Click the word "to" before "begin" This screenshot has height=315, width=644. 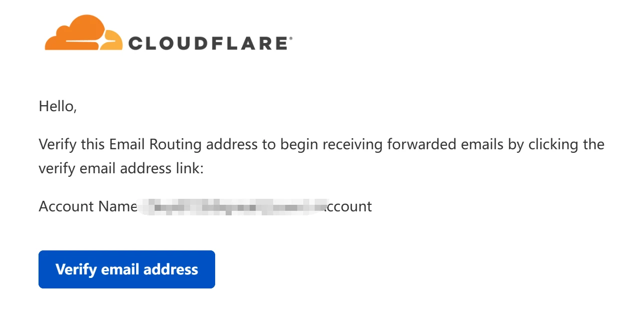[268, 145]
